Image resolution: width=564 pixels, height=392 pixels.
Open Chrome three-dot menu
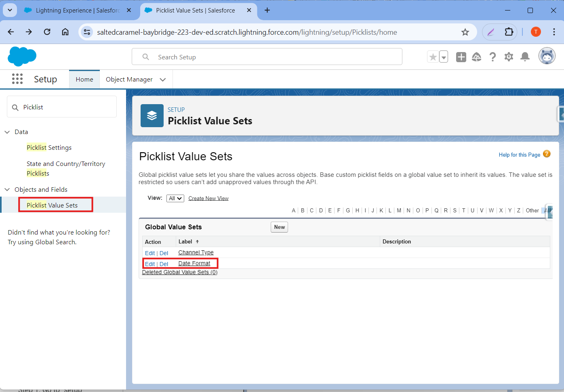point(554,32)
